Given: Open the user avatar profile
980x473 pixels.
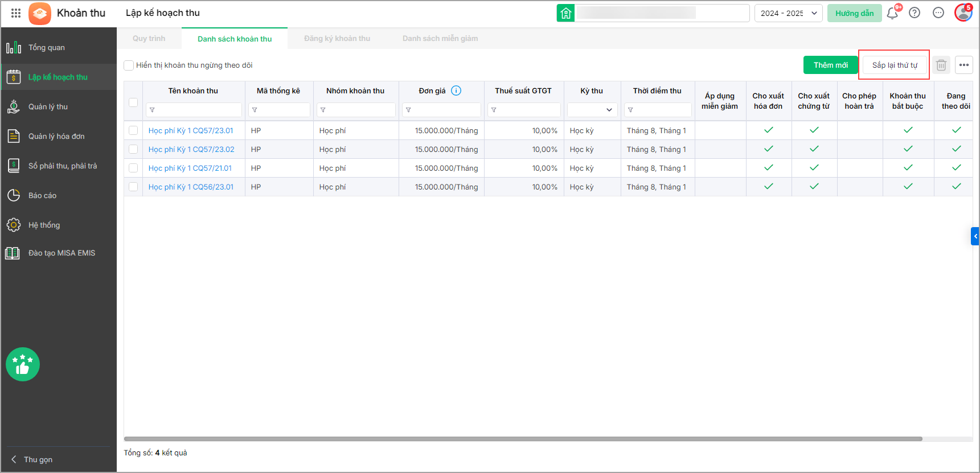Looking at the screenshot, I should pyautogui.click(x=963, y=13).
